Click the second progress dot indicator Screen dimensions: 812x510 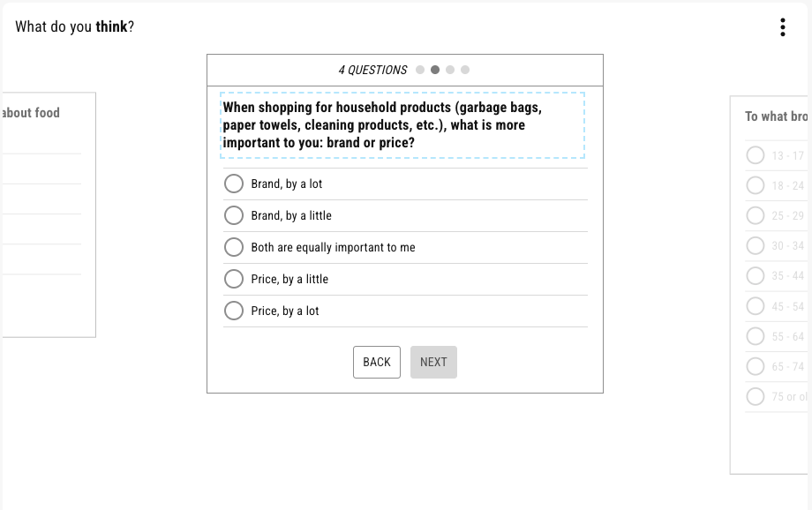click(x=435, y=71)
